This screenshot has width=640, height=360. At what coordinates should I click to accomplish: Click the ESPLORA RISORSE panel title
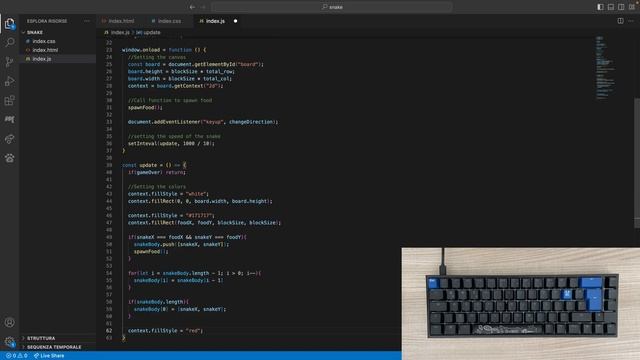[x=47, y=21]
